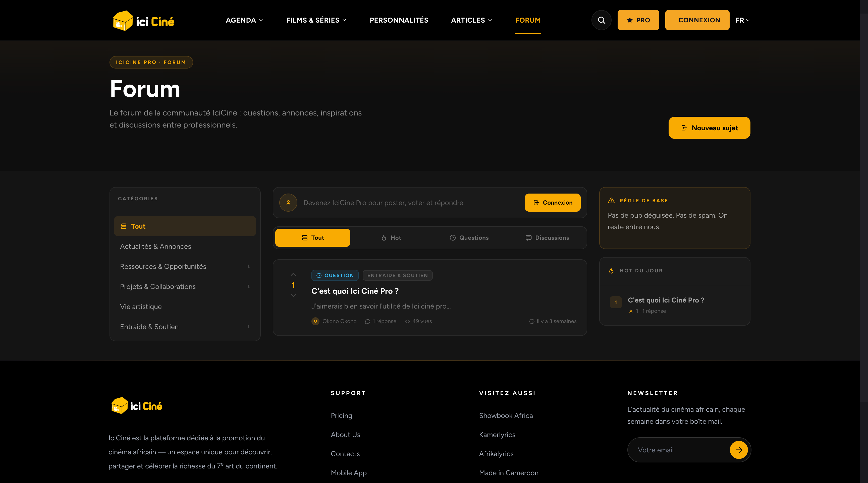Visit Showbook Africa link

(506, 416)
